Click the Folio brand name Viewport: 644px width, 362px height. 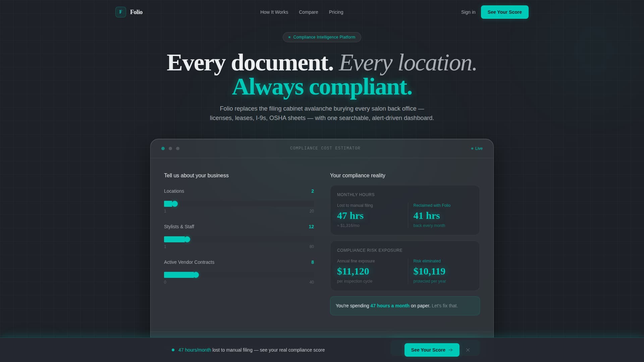point(136,12)
